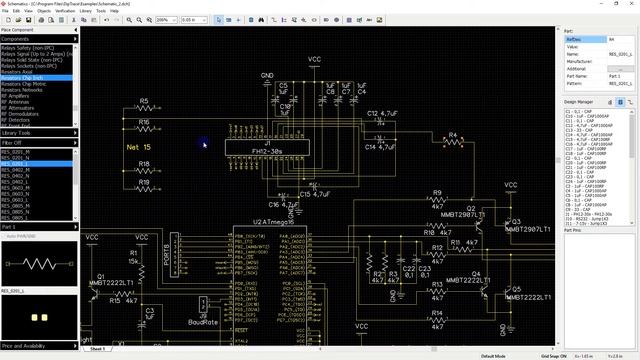Select the Place Wire tool icon
The image size is (640, 360).
pyautogui.click(x=274, y=20)
